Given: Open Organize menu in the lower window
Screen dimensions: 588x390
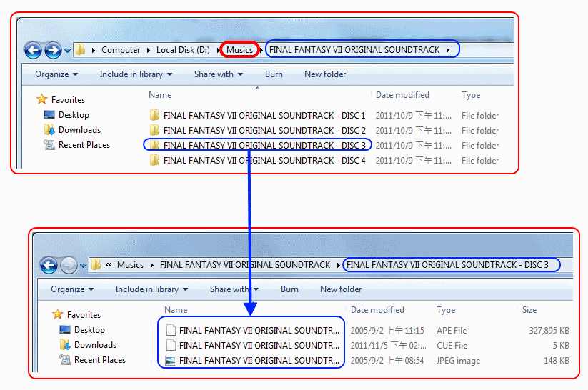Looking at the screenshot, I should 72,289.
